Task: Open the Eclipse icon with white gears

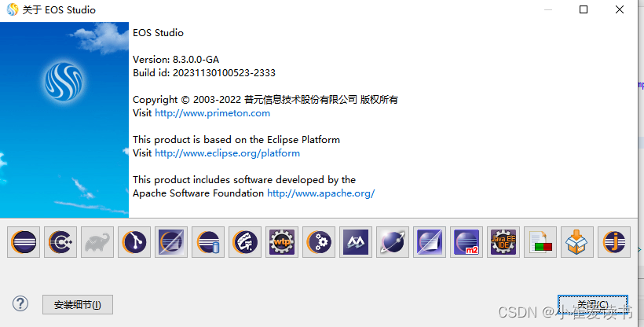Action: pyautogui.click(x=319, y=242)
